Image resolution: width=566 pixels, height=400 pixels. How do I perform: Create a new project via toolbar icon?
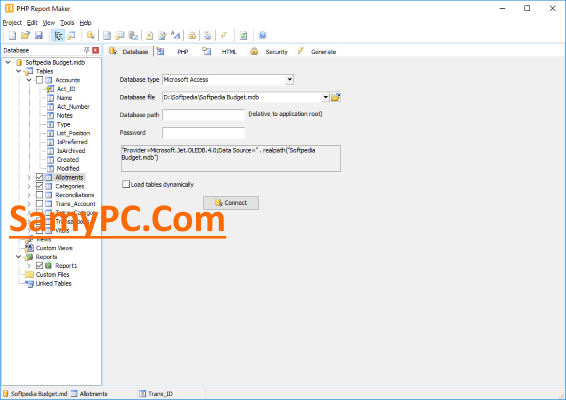point(12,35)
